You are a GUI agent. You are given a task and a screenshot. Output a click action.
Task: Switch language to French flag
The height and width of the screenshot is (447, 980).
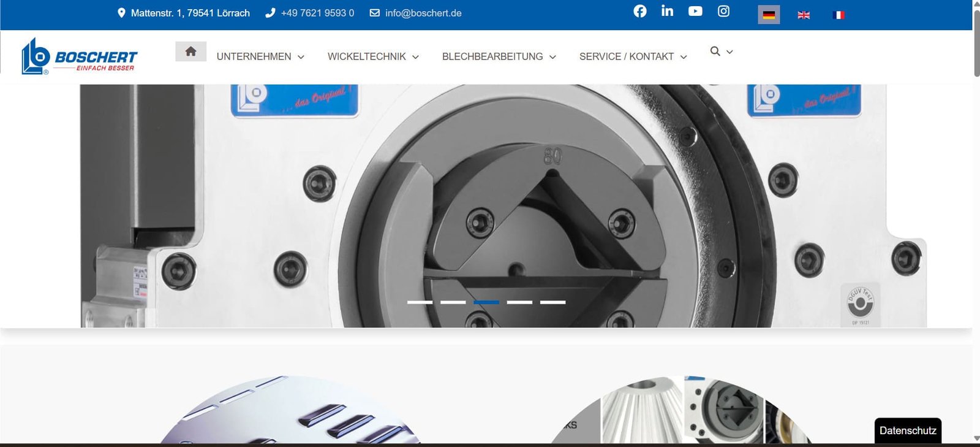tap(839, 15)
